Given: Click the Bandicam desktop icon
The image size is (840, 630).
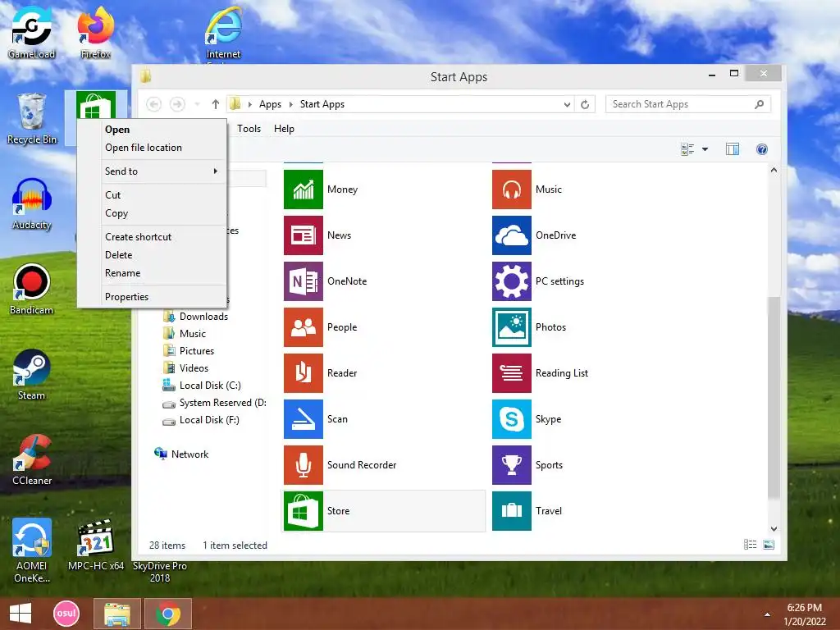Looking at the screenshot, I should click(x=32, y=290).
